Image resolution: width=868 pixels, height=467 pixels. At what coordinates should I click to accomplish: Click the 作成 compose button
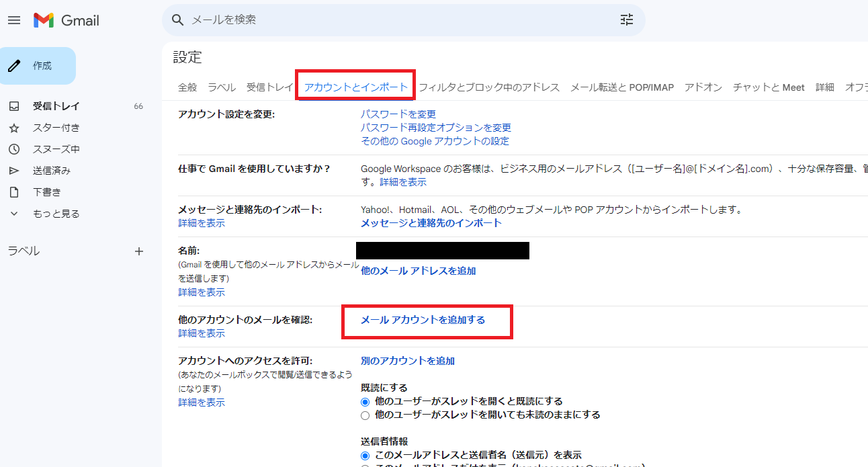coord(38,66)
